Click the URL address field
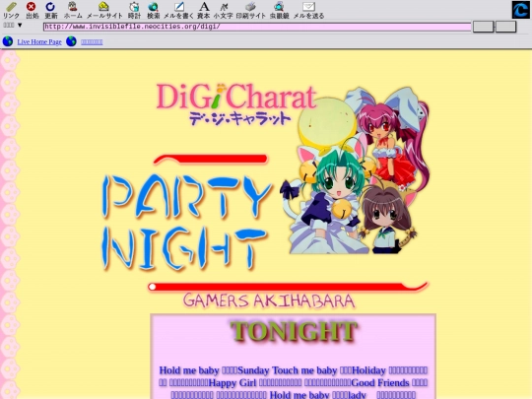Viewport: 532px width, 399px height. 257,27
